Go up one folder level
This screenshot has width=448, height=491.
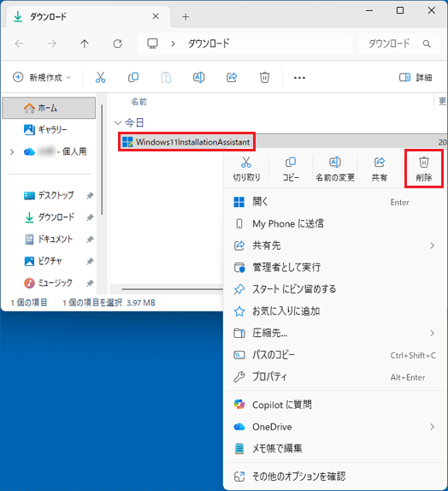point(85,44)
